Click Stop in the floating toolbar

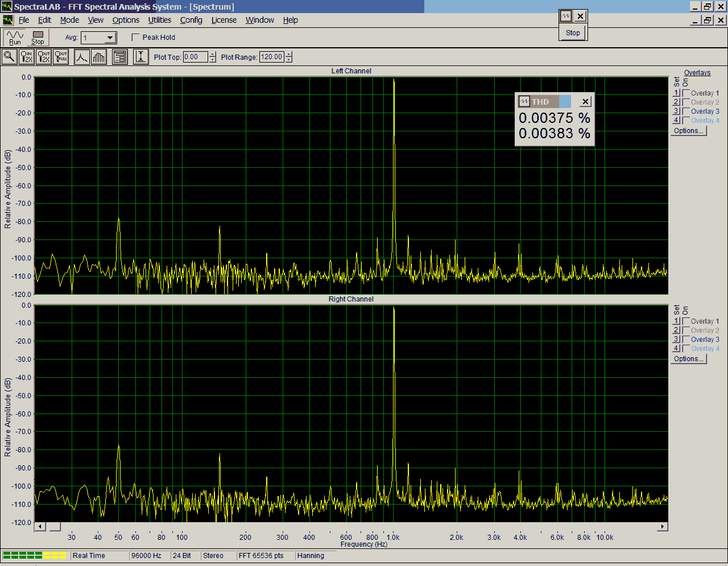click(x=573, y=33)
